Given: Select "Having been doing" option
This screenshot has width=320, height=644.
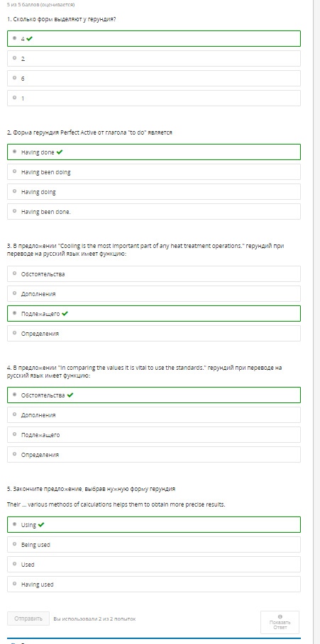Looking at the screenshot, I should [154, 171].
